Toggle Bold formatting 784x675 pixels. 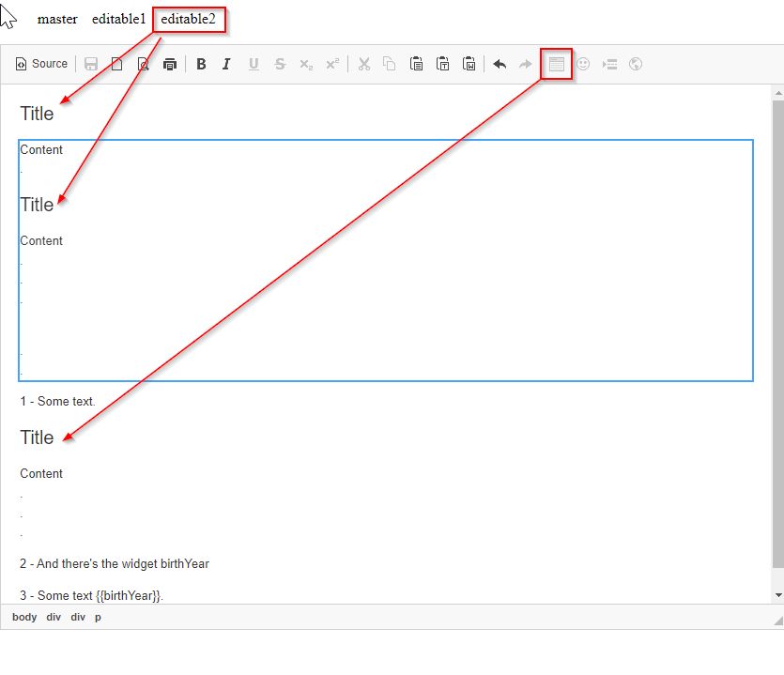pos(201,64)
